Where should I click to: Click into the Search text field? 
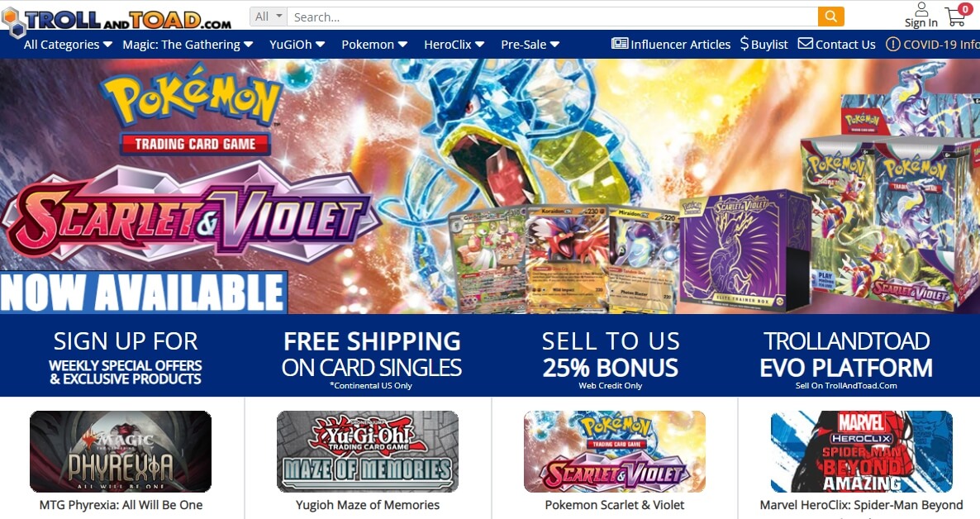[x=552, y=17]
